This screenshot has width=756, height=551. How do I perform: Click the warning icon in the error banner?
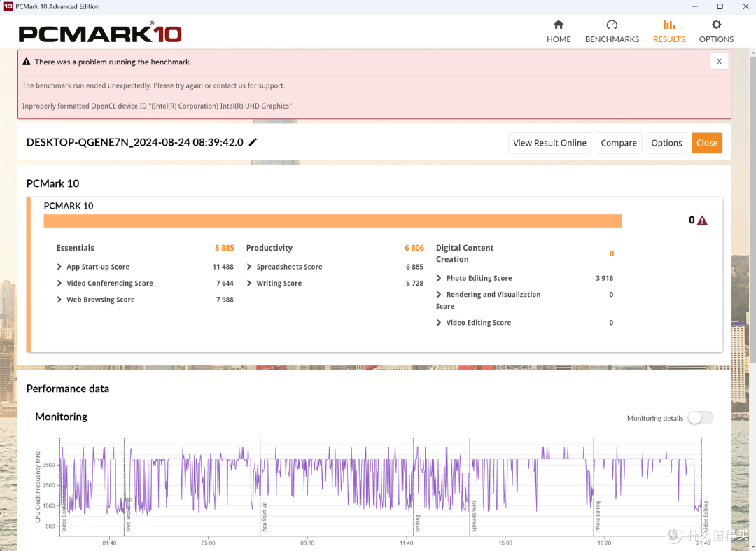coord(27,62)
